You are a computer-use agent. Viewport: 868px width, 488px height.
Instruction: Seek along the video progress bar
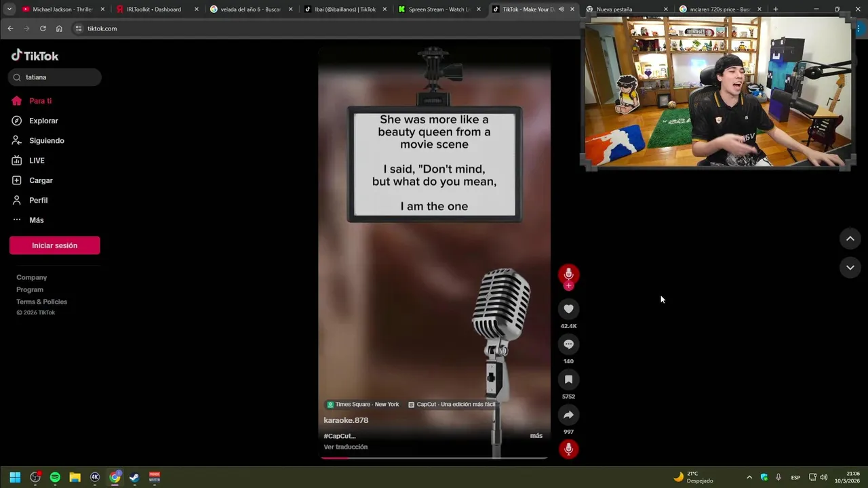point(434,457)
